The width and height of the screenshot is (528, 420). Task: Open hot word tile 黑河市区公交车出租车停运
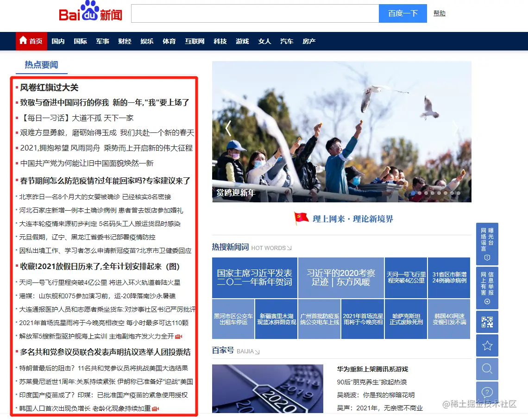click(x=233, y=319)
